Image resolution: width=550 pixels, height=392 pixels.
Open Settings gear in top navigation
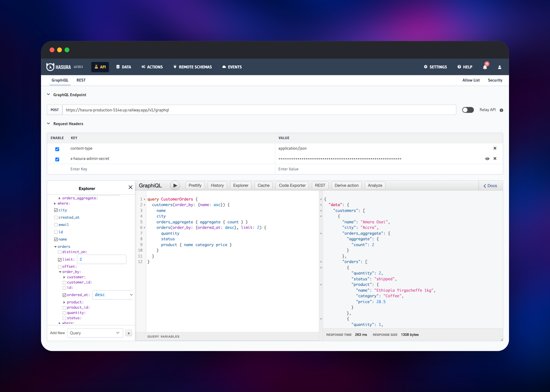pos(435,67)
